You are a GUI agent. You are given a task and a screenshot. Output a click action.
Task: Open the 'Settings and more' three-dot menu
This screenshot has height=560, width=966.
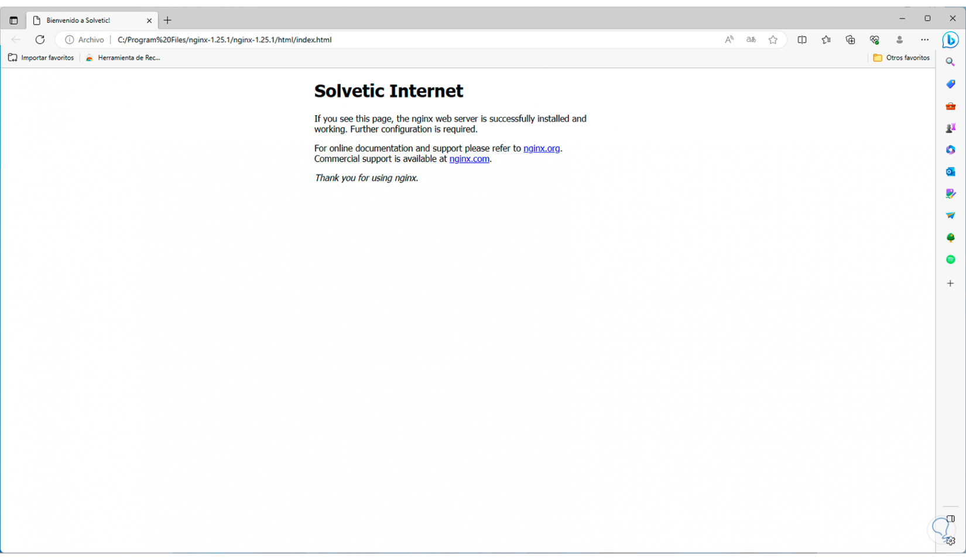pos(924,40)
